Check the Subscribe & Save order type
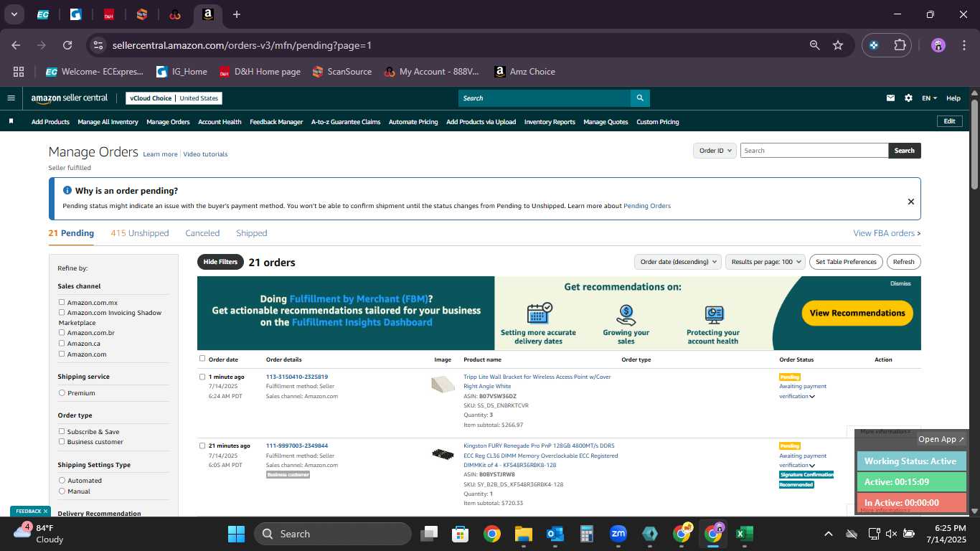 tap(62, 432)
